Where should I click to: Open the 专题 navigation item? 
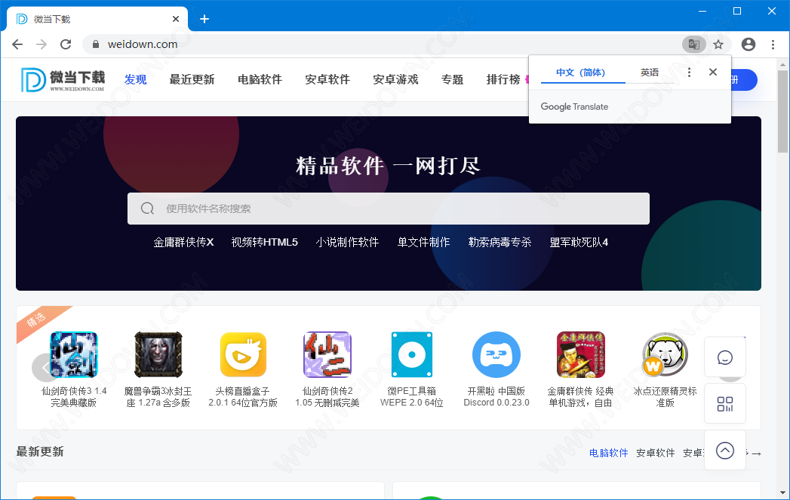click(x=452, y=80)
